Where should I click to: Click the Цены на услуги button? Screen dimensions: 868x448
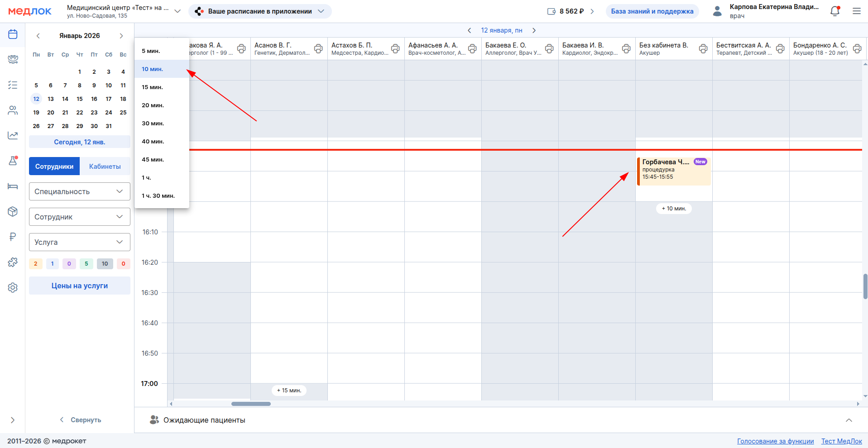tap(79, 286)
